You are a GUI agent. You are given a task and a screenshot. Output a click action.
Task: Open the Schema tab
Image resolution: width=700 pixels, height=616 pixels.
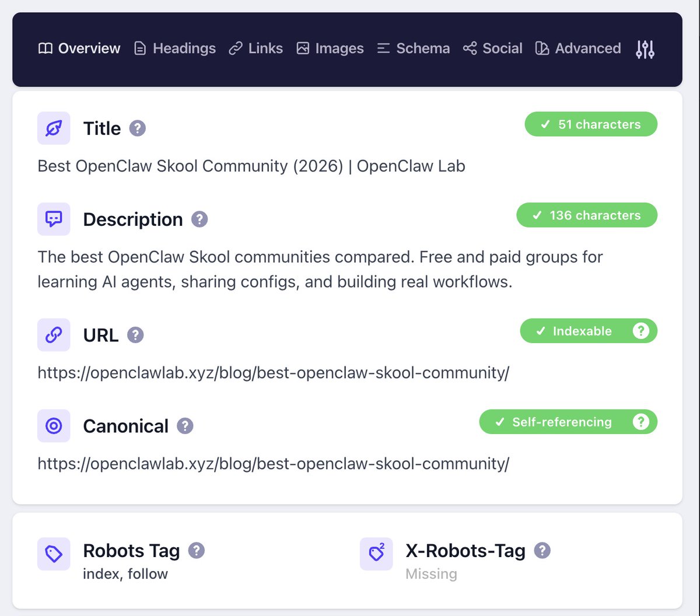413,48
